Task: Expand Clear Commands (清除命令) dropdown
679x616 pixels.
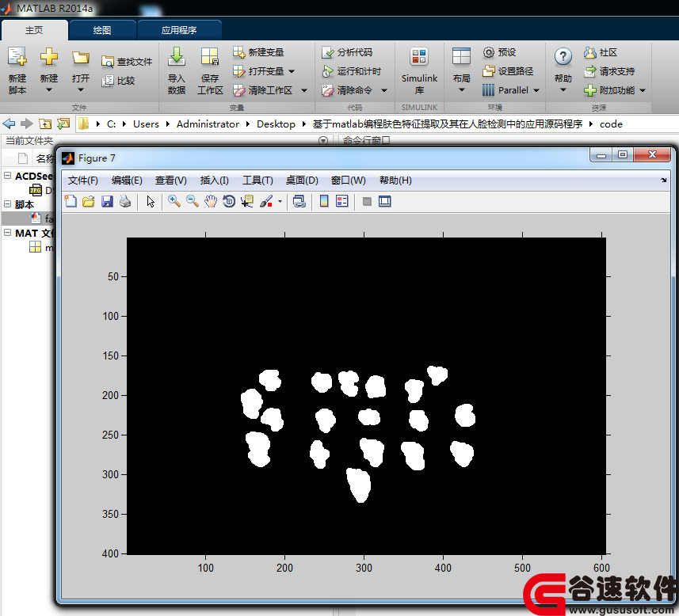Action: (384, 90)
